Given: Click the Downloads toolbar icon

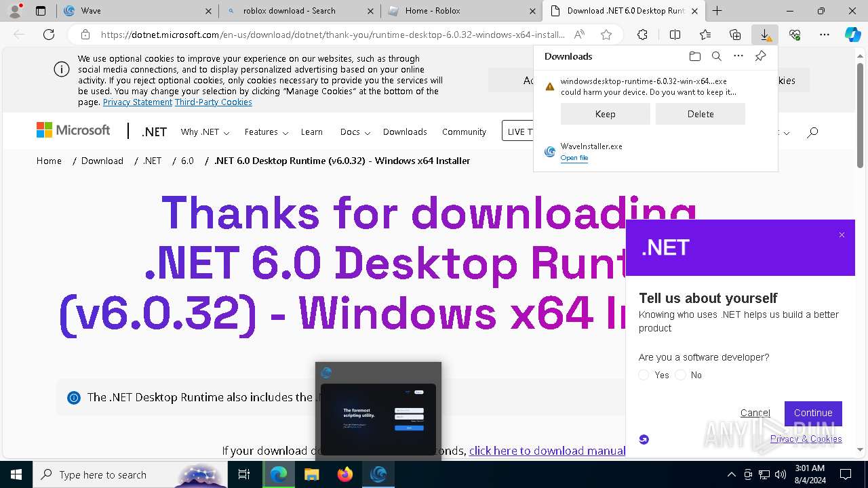Looking at the screenshot, I should pos(765,35).
